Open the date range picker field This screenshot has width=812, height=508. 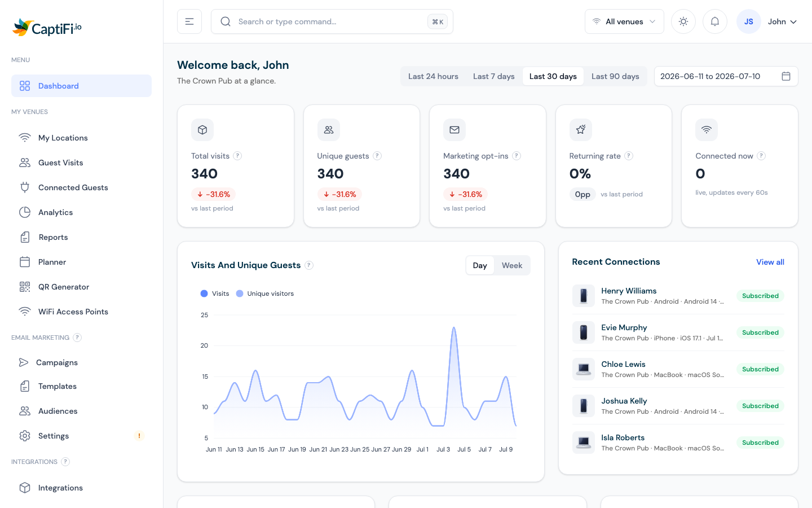click(726, 76)
